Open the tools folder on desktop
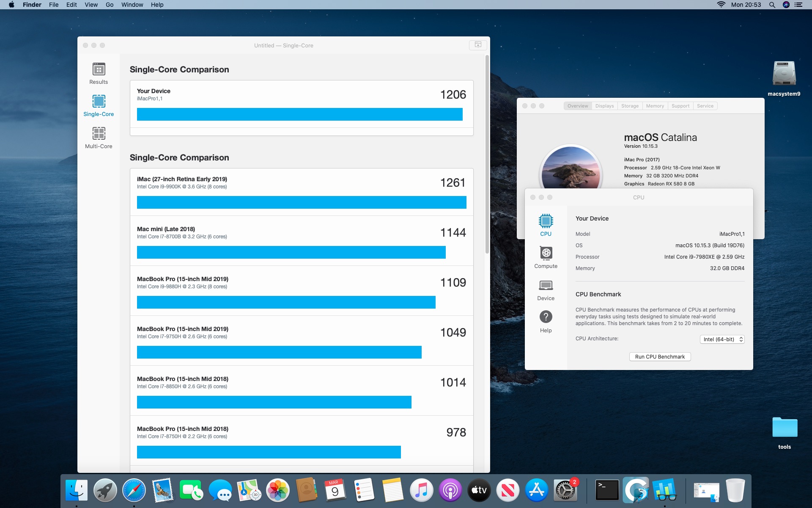 click(x=785, y=428)
